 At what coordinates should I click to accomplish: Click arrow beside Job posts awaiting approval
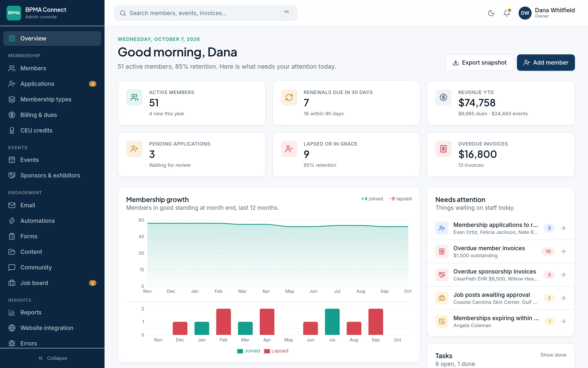pos(563,298)
